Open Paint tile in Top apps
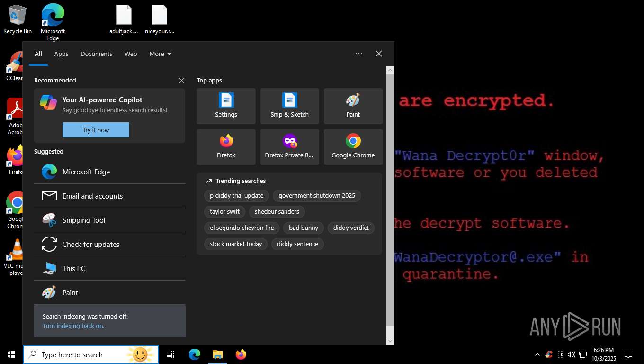The image size is (644, 364). tap(353, 106)
